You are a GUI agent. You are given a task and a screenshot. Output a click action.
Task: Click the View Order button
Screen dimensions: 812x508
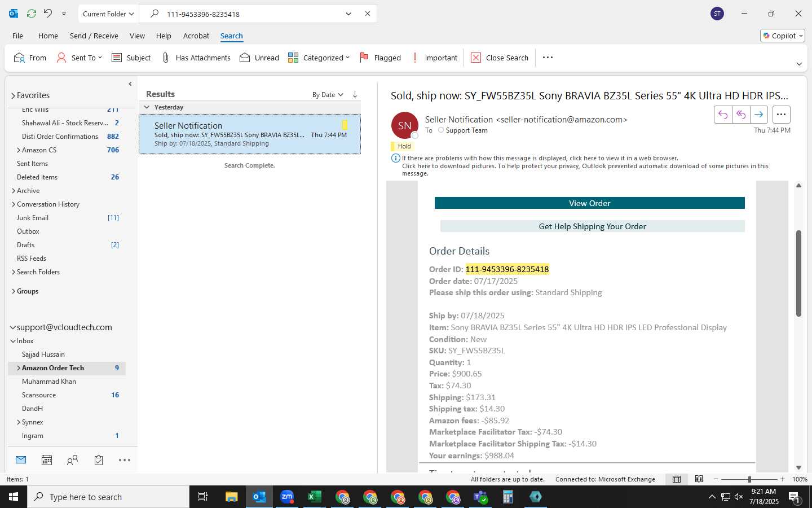pyautogui.click(x=590, y=203)
